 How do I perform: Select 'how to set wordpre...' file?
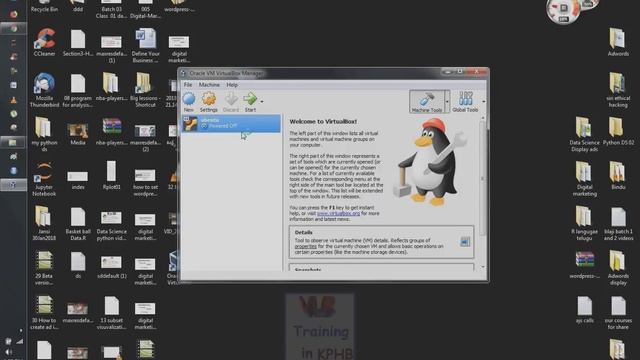click(145, 182)
